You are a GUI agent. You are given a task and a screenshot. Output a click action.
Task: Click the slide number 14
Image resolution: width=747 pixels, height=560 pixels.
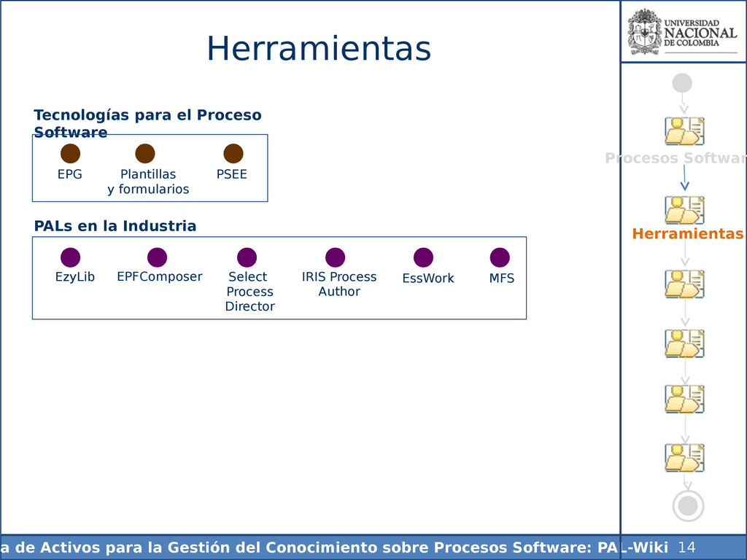click(x=686, y=548)
